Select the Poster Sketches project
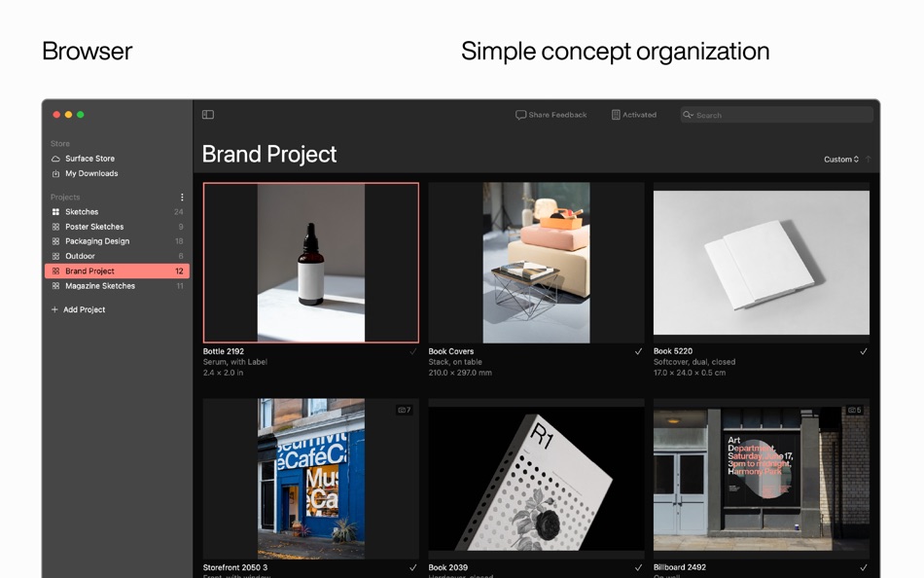This screenshot has width=924, height=578. [118, 227]
